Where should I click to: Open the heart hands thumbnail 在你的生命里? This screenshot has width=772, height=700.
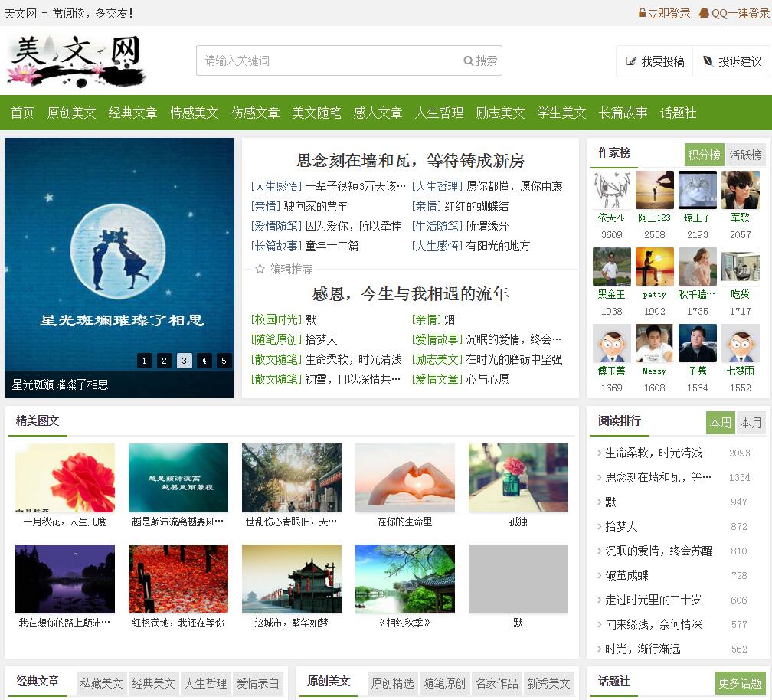coord(405,478)
